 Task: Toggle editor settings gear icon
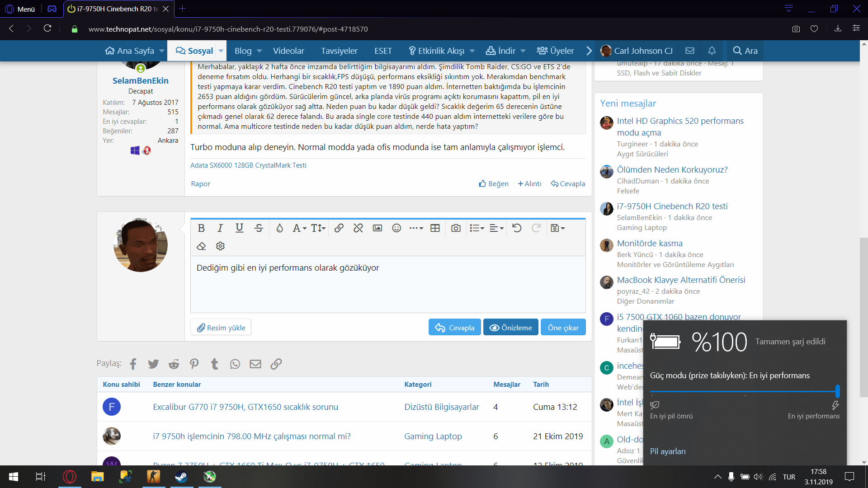pos(220,246)
